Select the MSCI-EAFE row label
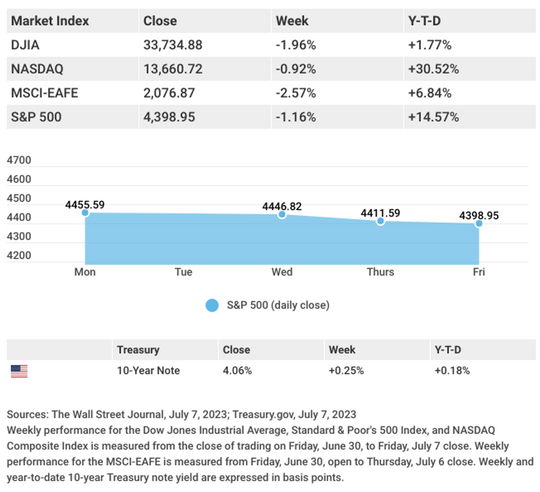540x492 pixels. tap(44, 93)
